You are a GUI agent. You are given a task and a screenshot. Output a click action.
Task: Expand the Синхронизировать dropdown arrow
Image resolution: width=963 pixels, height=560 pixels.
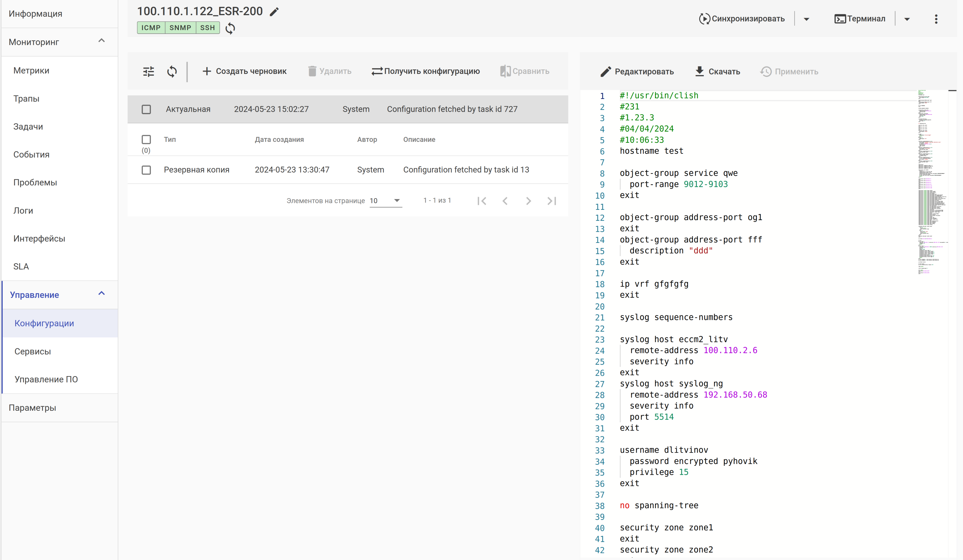(806, 19)
